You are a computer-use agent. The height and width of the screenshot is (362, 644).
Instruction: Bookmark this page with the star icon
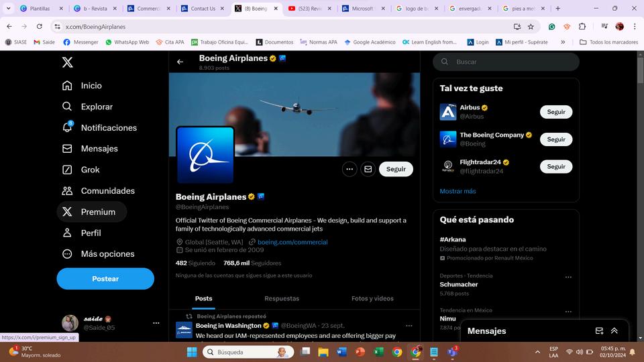pos(531,27)
